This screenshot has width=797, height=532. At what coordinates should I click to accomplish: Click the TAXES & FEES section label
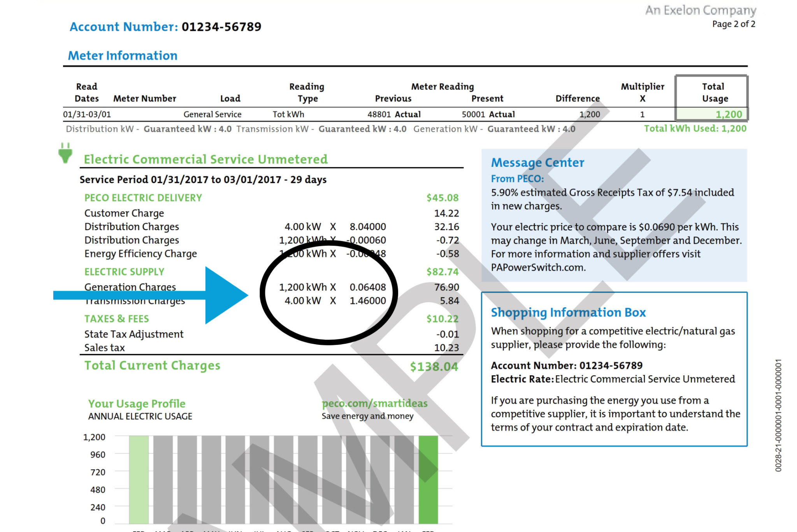point(116,319)
